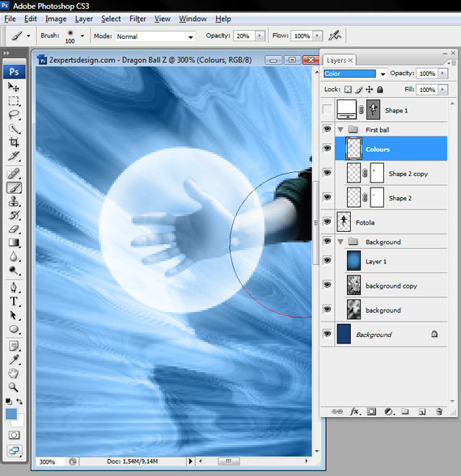
Task: Select the Horizontal Type tool
Action: click(14, 301)
